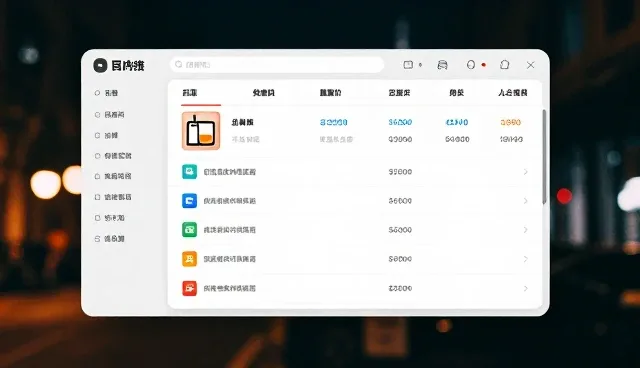Image resolution: width=640 pixels, height=368 pixels.
Task: Open the label next to green icon
Action: coord(230,230)
